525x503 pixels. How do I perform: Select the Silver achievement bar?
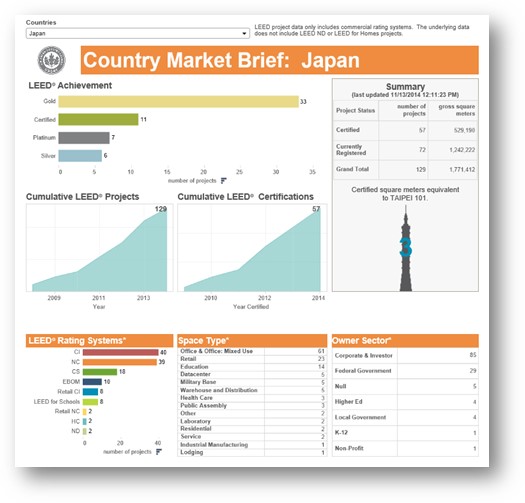coord(80,156)
